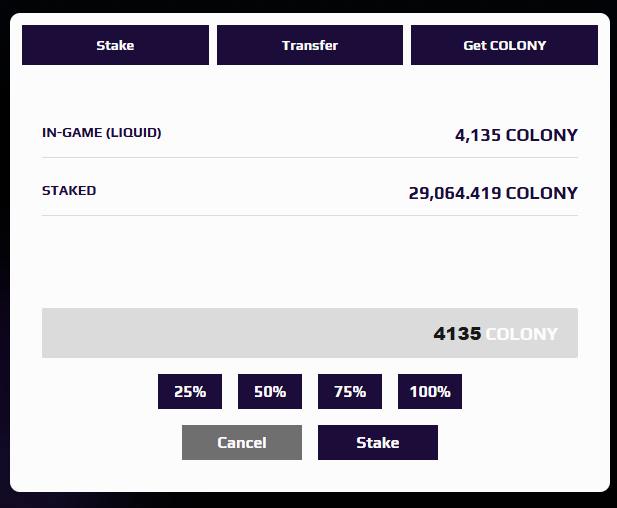Click the divider below IN-GAME row
Screen dimensions: 617x508
pyautogui.click(x=310, y=157)
